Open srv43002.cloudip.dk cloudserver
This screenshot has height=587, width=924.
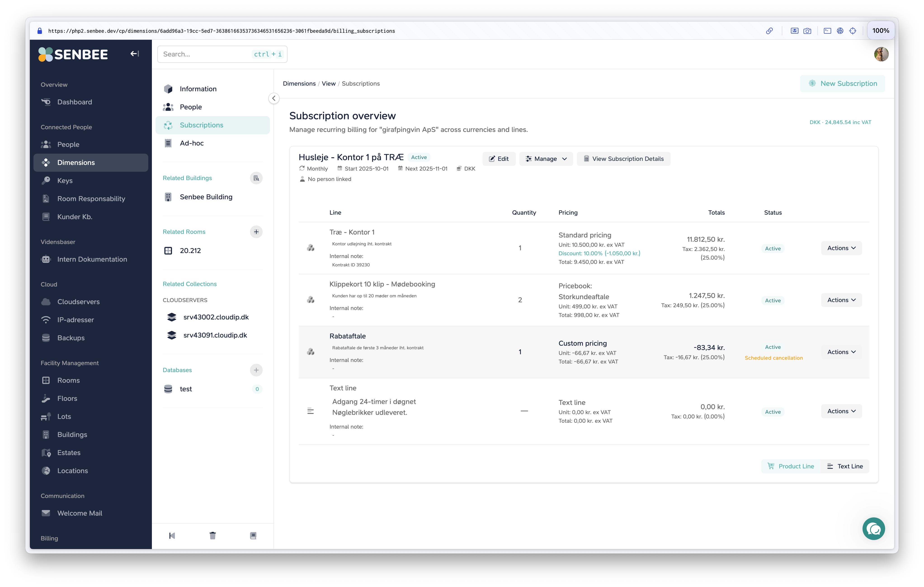point(213,317)
